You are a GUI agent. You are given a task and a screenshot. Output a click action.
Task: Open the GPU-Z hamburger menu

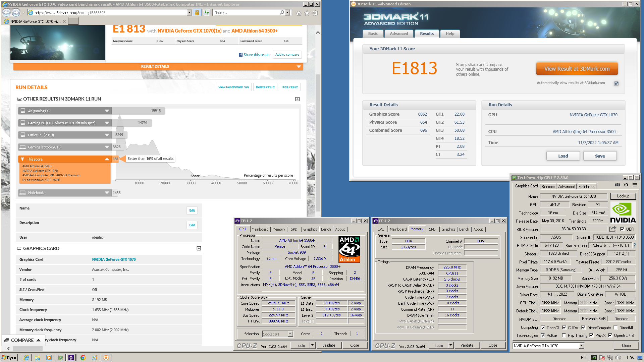(x=635, y=185)
